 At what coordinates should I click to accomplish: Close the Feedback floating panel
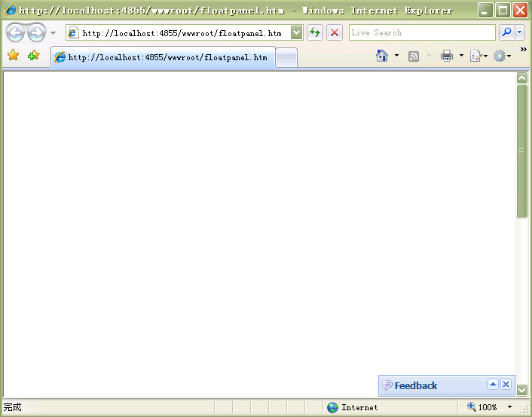click(x=506, y=384)
